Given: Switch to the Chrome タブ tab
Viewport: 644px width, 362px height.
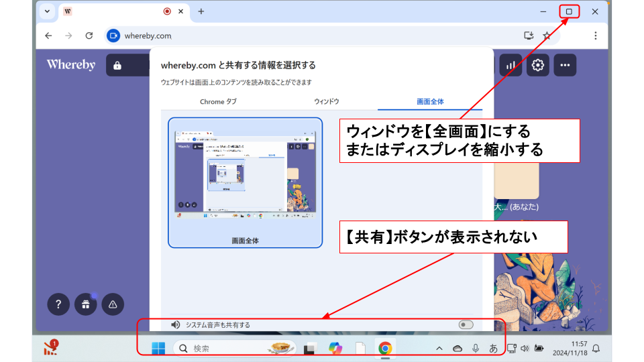Looking at the screenshot, I should (x=218, y=102).
